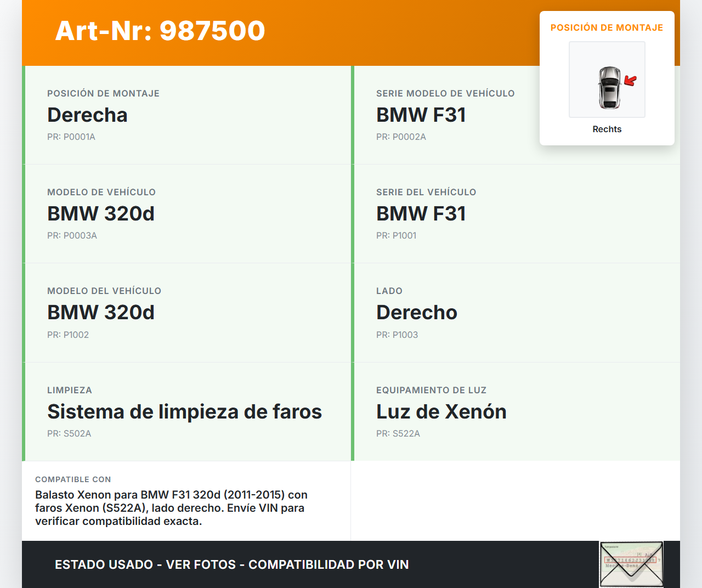Image resolution: width=702 pixels, height=588 pixels.
Task: Select the Equipamiento de Luz tab label
Action: point(431,390)
